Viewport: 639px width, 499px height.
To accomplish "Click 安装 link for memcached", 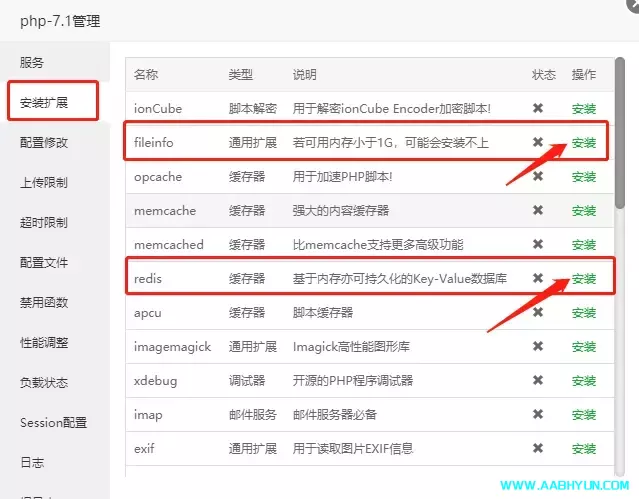I will (584, 245).
